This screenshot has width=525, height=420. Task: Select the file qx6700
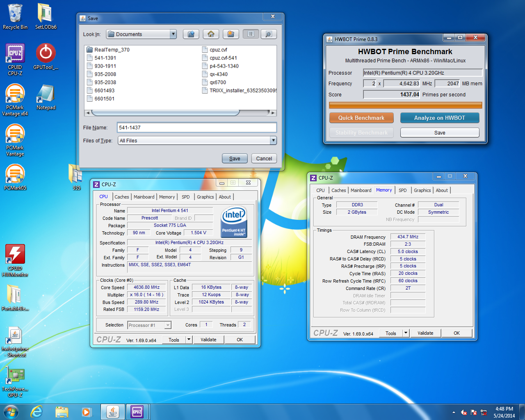[x=214, y=82]
